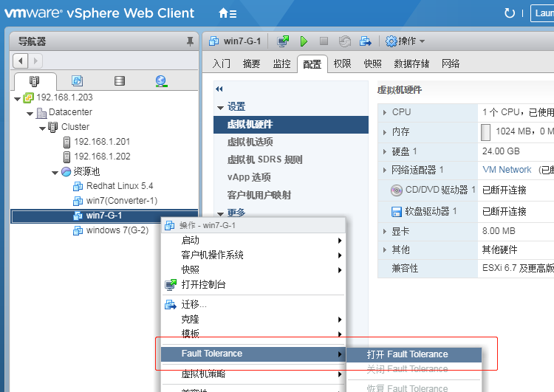Expand the 其他 other hardware row
The width and height of the screenshot is (554, 392).
coord(384,250)
